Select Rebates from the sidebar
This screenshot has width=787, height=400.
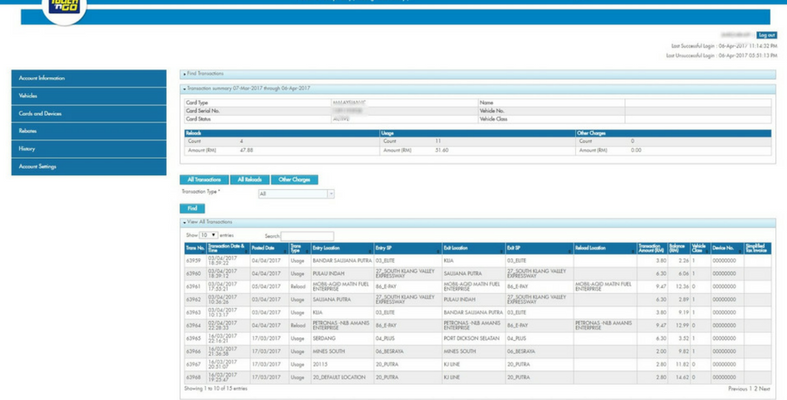pos(88,131)
